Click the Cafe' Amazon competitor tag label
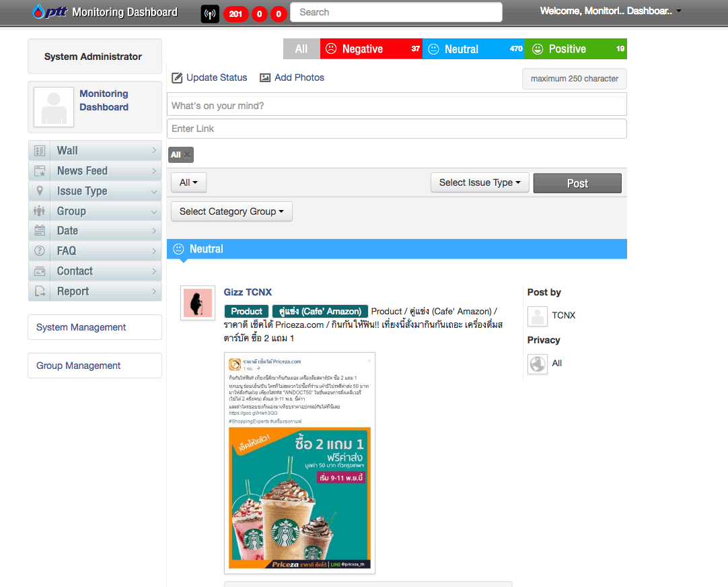Viewport: 728px width, 587px height. 320,311
